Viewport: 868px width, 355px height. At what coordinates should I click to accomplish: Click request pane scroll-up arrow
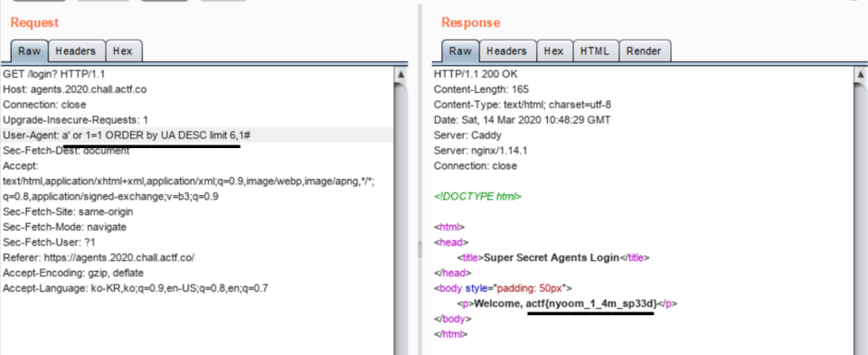401,75
